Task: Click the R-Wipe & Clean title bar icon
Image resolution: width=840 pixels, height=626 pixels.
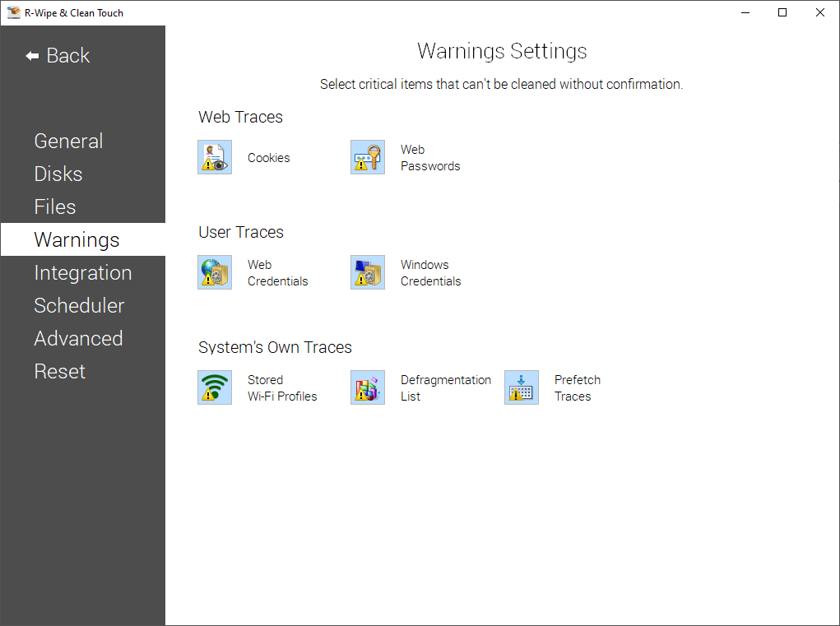Action: point(13,12)
